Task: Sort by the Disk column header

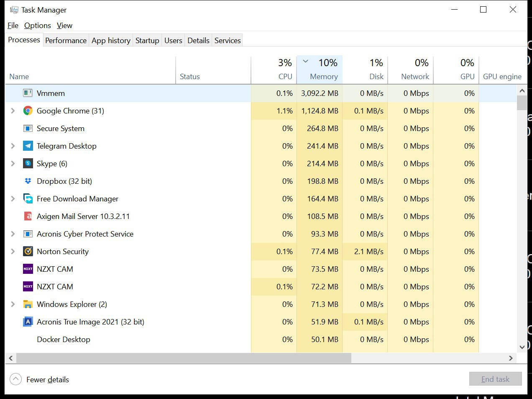Action: [x=365, y=70]
